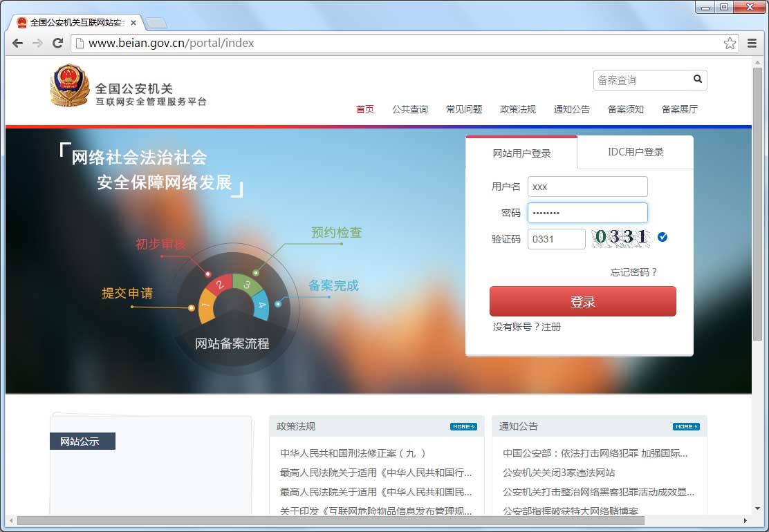Click the horizontal scrollbar right arrow
The image size is (769, 532).
point(745,520)
